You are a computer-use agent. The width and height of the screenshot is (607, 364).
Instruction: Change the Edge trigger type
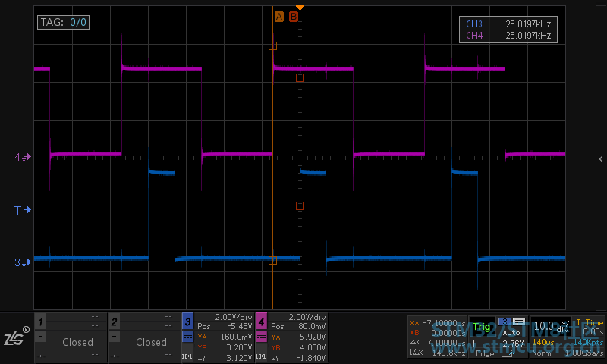(x=485, y=353)
